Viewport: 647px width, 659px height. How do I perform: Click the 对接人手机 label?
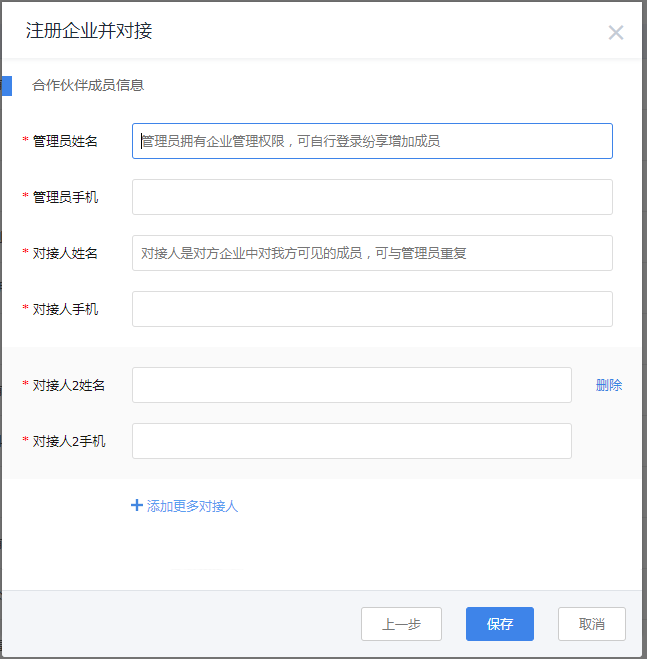click(65, 309)
